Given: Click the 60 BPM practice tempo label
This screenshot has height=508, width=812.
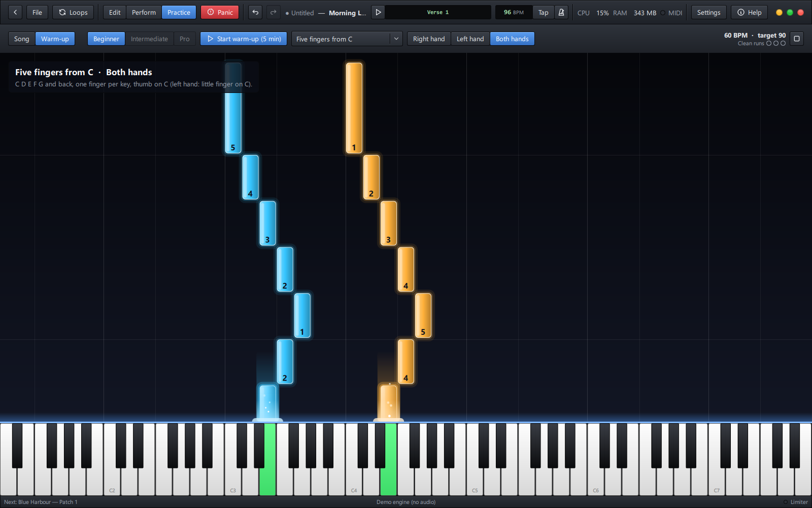Looking at the screenshot, I should (x=736, y=35).
